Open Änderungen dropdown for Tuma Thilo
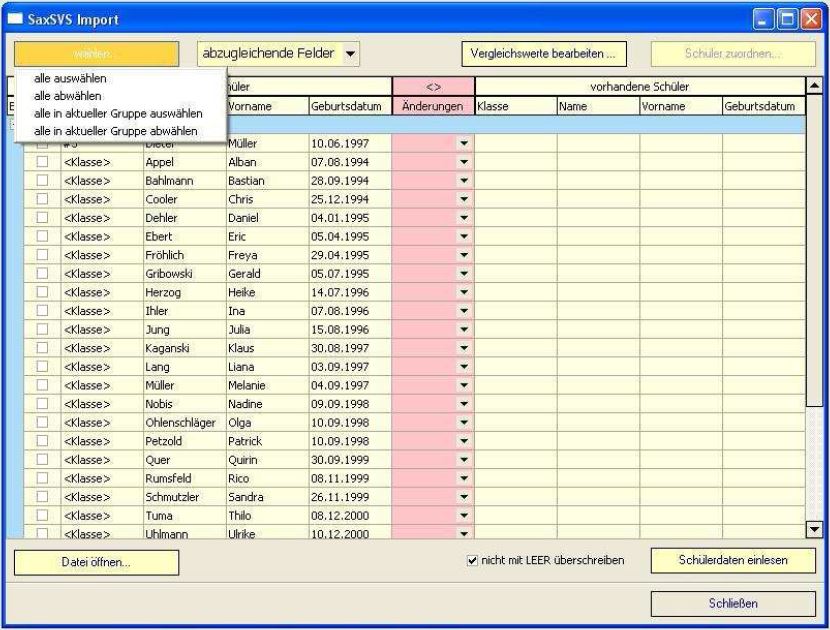 tap(464, 516)
